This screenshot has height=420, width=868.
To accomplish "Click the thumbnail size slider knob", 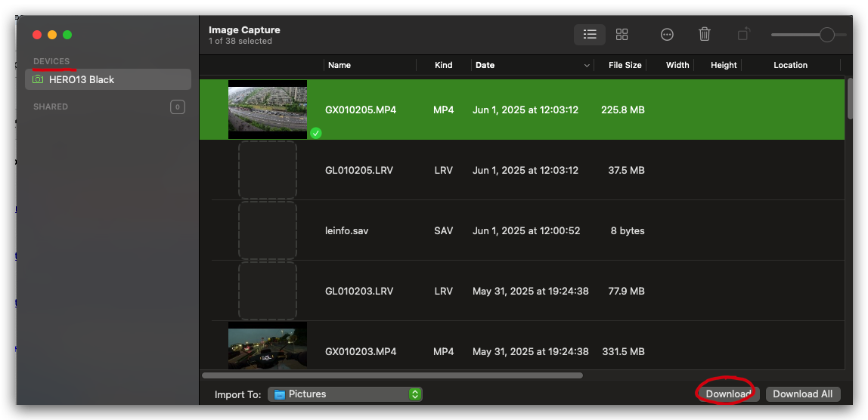I will tap(826, 35).
